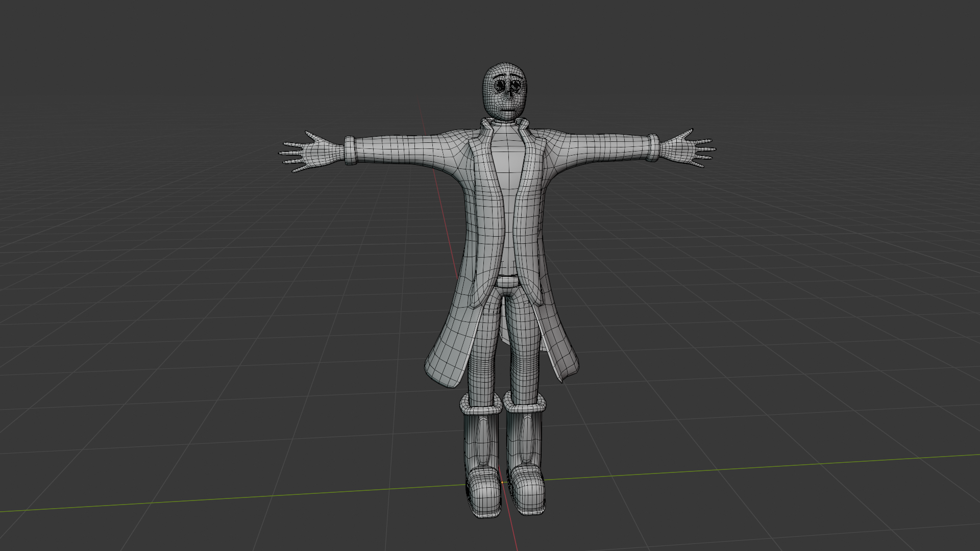Click the character's eye on the left side
This screenshot has width=980, height=551.
pos(499,86)
